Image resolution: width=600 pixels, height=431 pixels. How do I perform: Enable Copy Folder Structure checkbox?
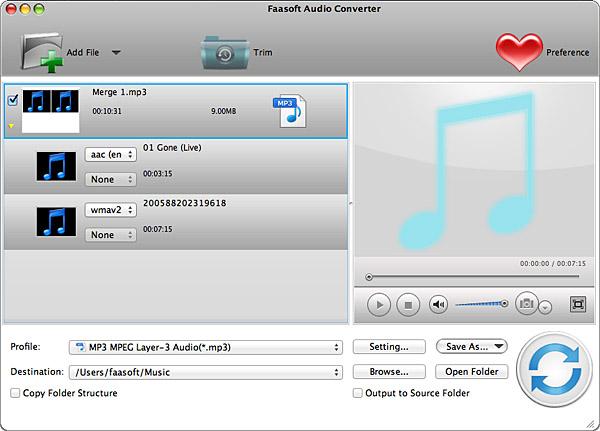tap(15, 393)
